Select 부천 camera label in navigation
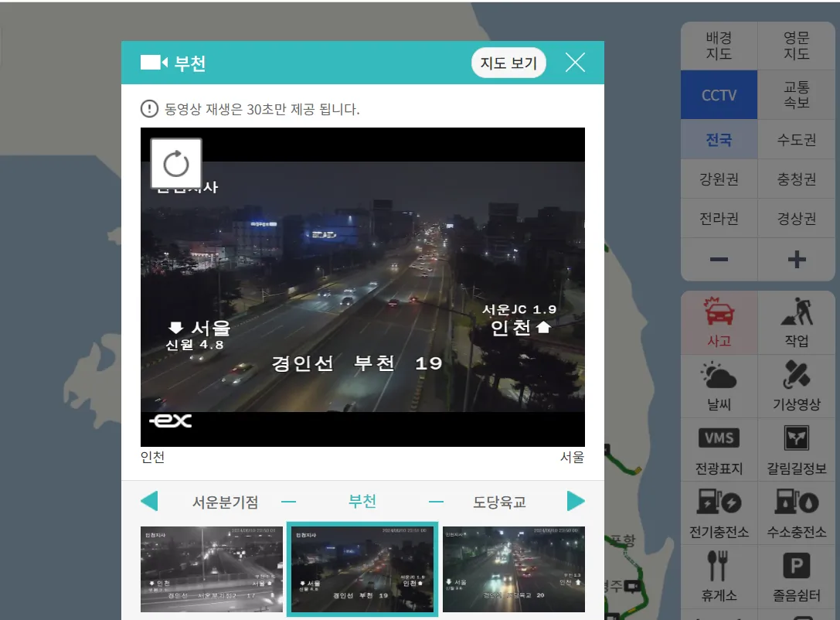This screenshot has height=620, width=840. click(362, 501)
